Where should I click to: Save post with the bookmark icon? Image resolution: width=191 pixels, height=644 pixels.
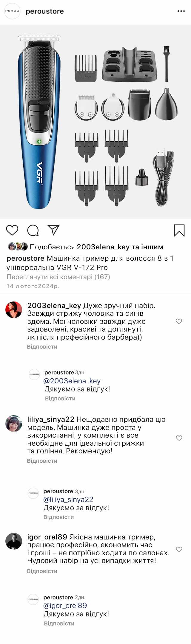[x=179, y=230]
